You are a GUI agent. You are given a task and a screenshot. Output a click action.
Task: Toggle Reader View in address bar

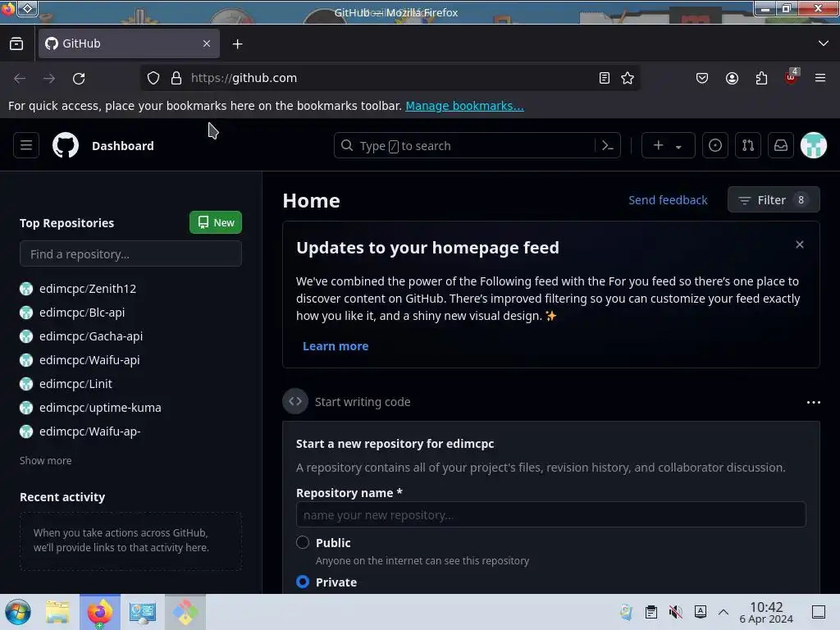coord(605,78)
